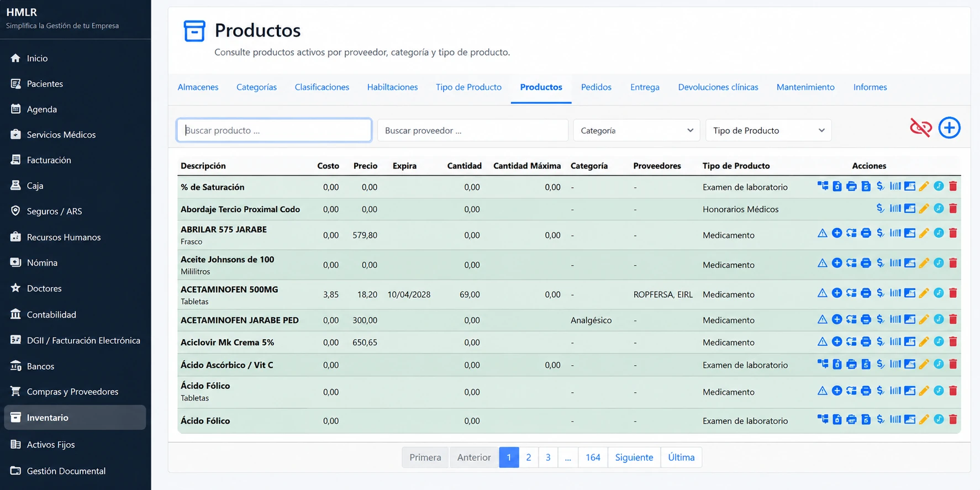The image size is (980, 490).
Task: Click the 579,80 price value
Action: [365, 235]
